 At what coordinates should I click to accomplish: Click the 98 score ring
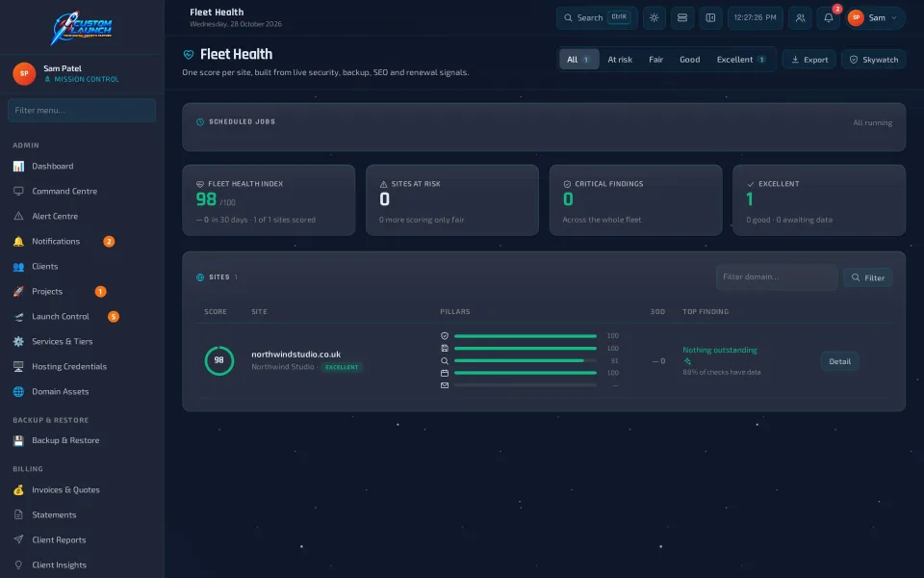click(219, 360)
